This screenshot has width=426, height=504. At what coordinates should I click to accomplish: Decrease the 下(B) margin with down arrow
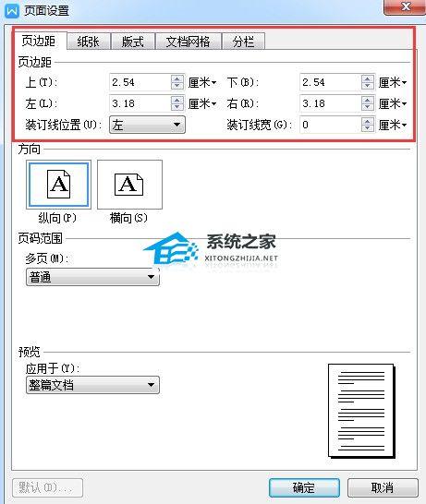coord(368,86)
